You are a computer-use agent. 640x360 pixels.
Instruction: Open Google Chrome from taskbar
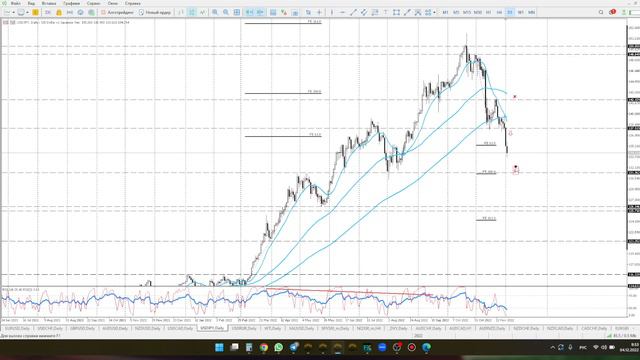pos(264,347)
